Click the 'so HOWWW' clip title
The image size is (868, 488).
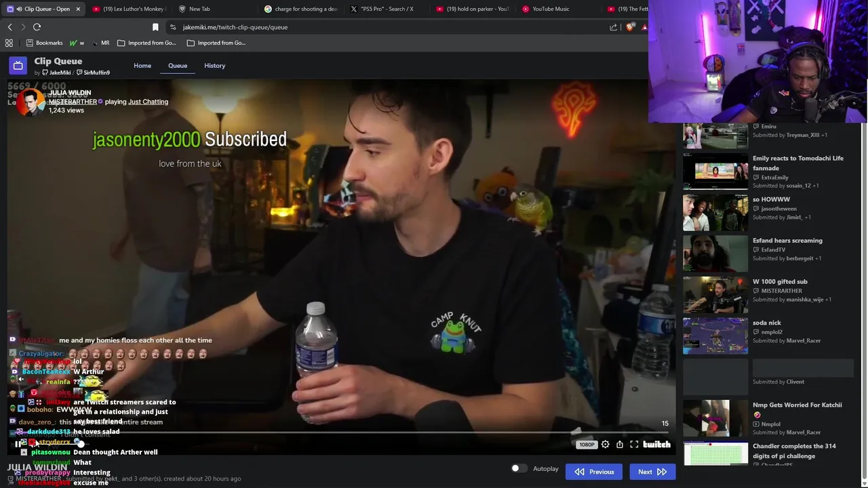[771, 199]
